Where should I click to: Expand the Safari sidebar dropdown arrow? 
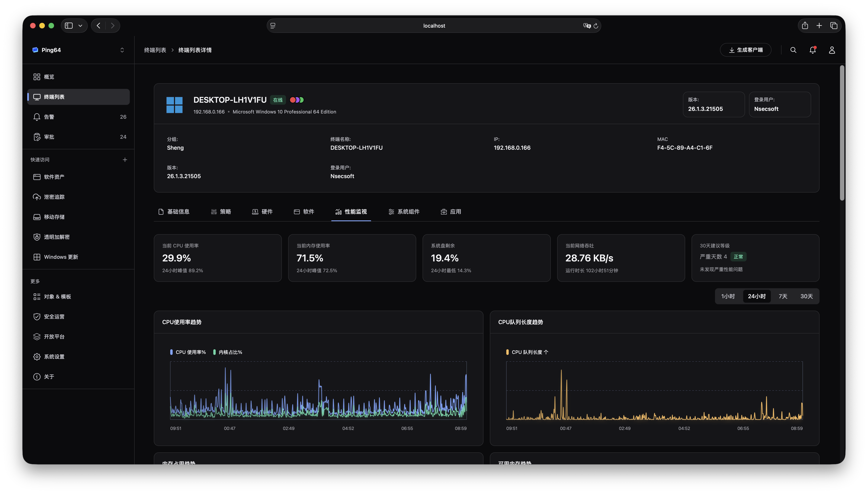pyautogui.click(x=81, y=25)
